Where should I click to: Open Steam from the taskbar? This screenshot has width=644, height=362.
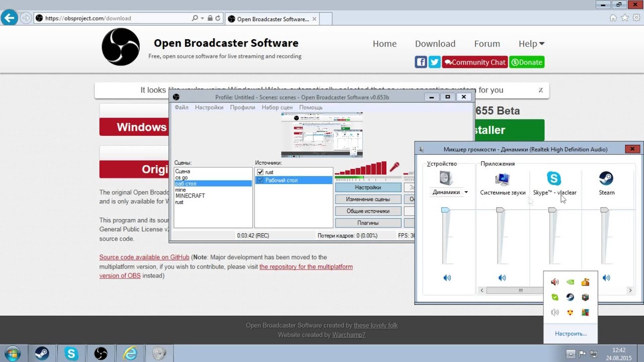42,353
